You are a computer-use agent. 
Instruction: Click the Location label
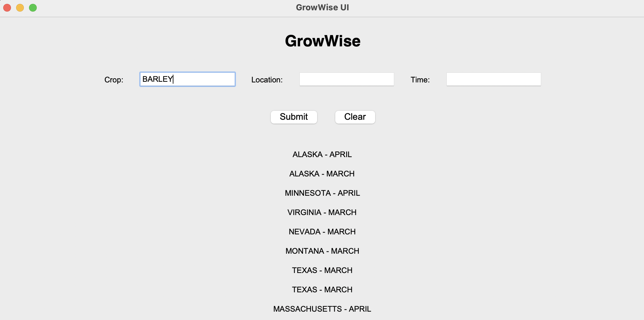coord(267,80)
